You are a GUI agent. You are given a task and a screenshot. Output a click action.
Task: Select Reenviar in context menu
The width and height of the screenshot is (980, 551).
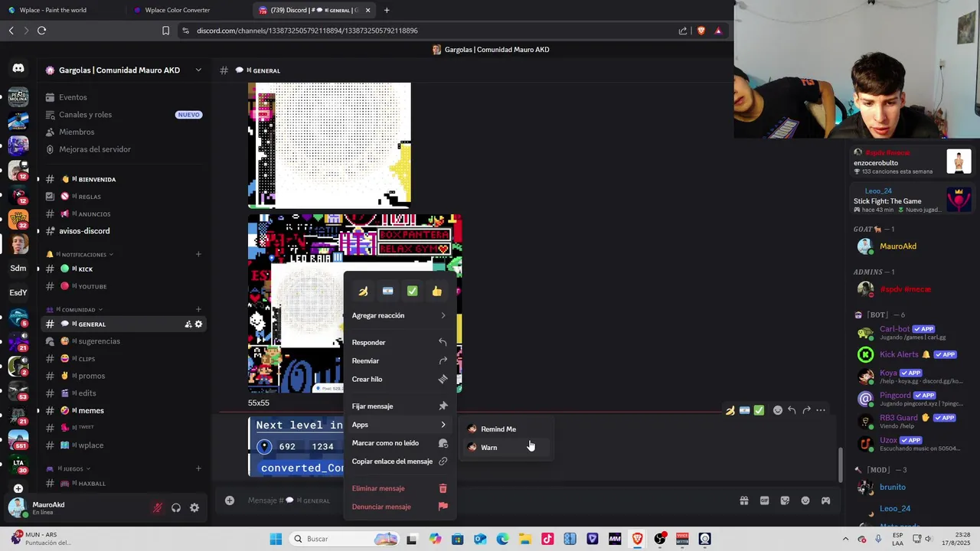[x=400, y=360]
